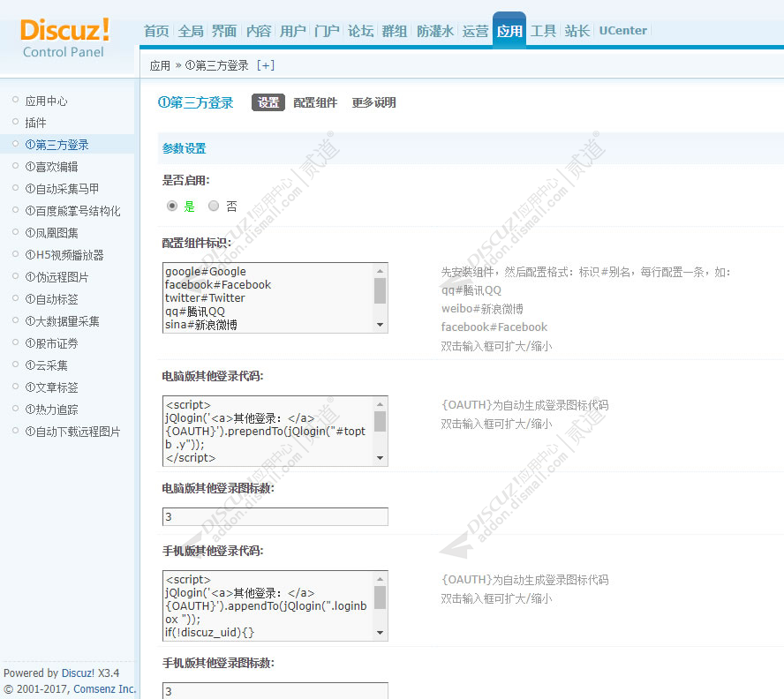
Task: Focus the 手机版其他登录图标数 input field
Action: point(275,690)
